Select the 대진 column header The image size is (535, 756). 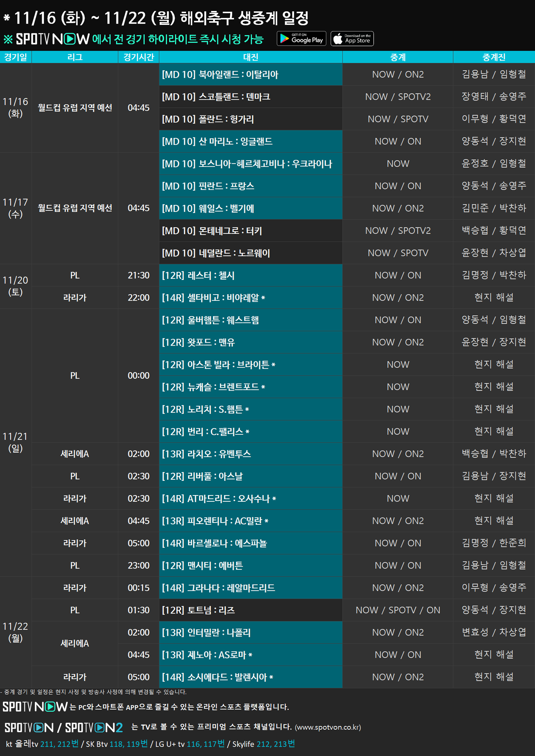pyautogui.click(x=251, y=57)
